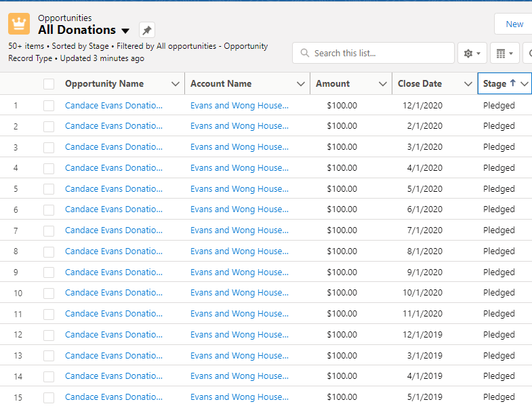This screenshot has width=532, height=406.
Task: Sort by the Close Date column header
Action: (x=420, y=83)
